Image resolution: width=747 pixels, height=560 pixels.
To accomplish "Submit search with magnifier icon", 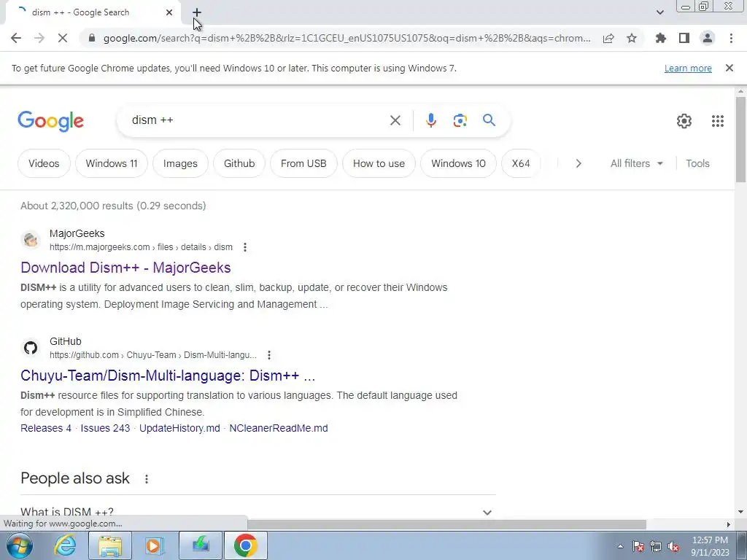I will point(489,120).
